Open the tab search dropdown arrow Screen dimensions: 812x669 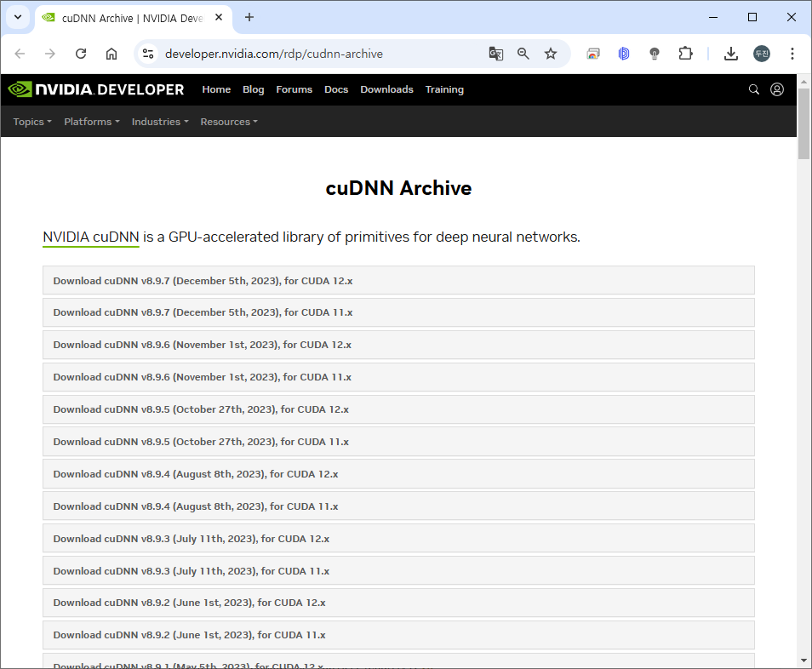pos(18,18)
